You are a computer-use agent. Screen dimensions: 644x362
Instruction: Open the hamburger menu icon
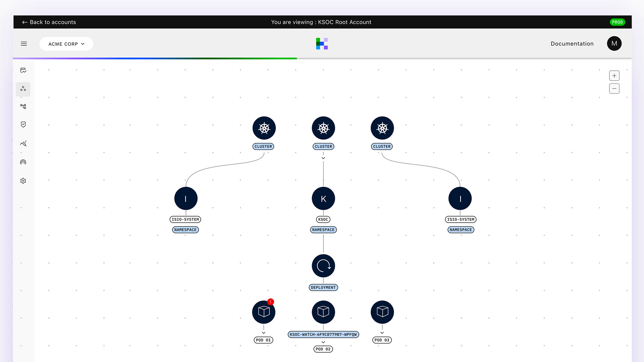[x=24, y=44]
